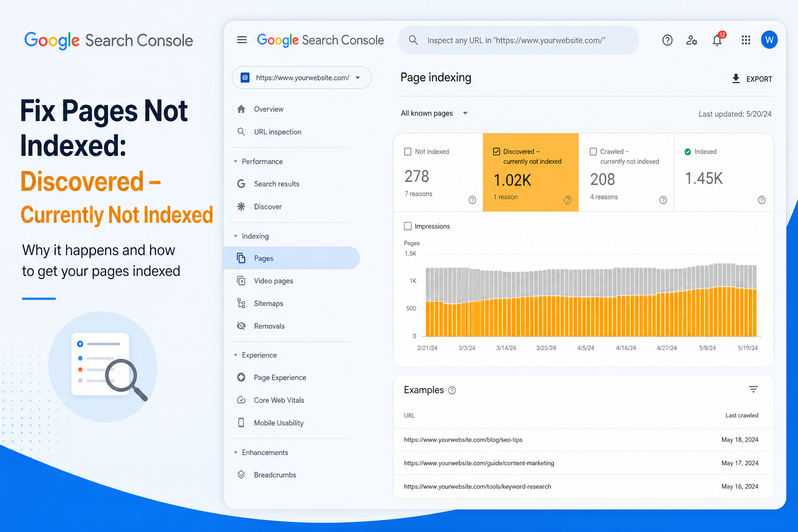Screen dimensions: 798x532
Task: Click the Sitemaps tree icon
Action: (x=241, y=303)
